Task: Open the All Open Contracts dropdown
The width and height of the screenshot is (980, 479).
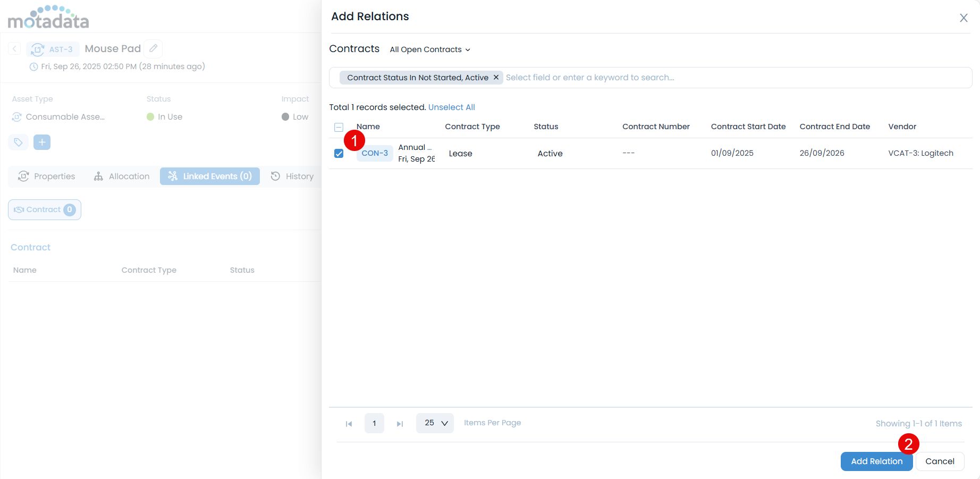Action: coord(429,49)
